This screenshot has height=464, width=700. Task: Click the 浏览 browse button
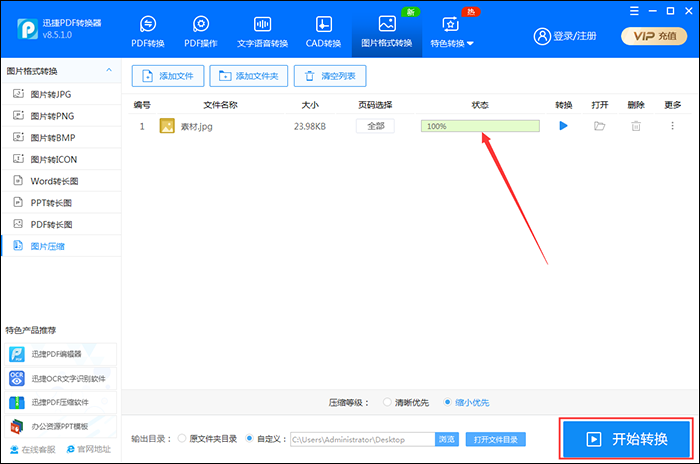coord(447,439)
